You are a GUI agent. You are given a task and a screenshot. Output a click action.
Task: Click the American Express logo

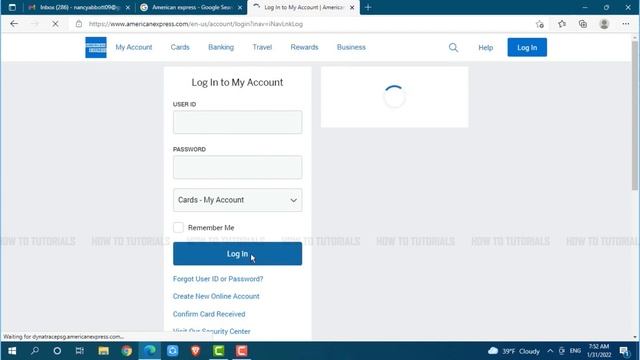(96, 47)
